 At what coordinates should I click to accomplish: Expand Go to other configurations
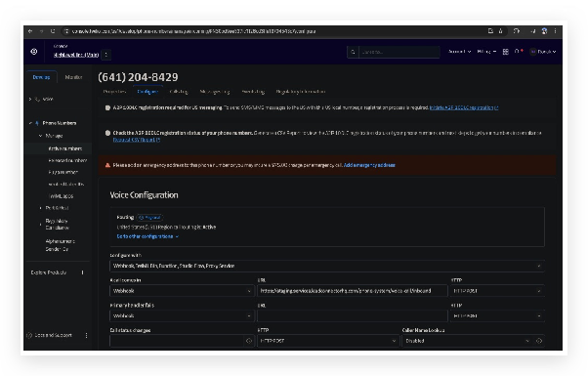147,236
